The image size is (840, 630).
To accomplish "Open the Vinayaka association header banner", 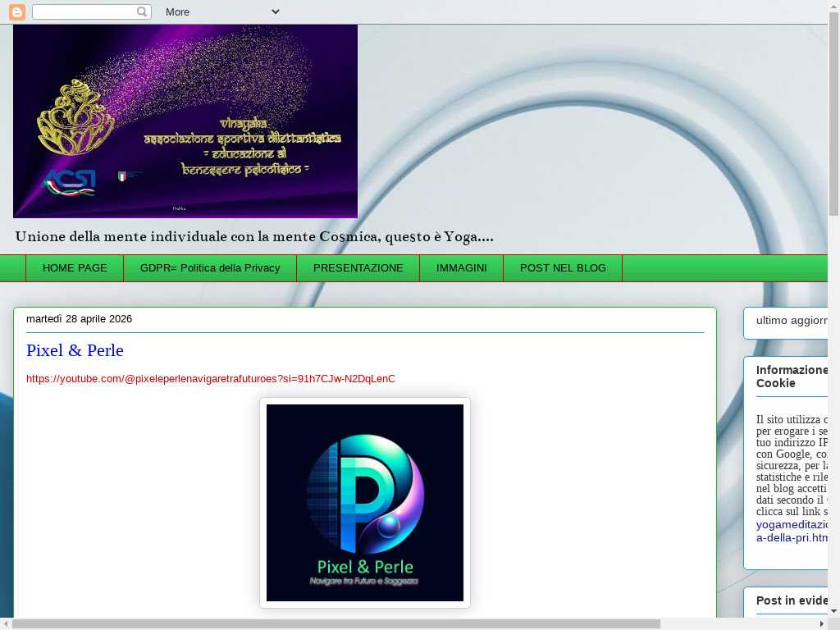I will (x=185, y=121).
